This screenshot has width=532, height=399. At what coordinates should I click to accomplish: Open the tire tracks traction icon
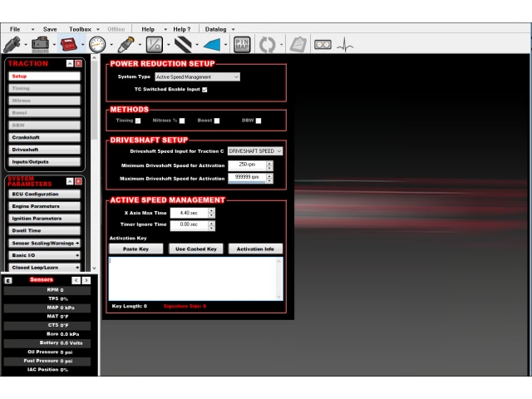click(x=183, y=44)
